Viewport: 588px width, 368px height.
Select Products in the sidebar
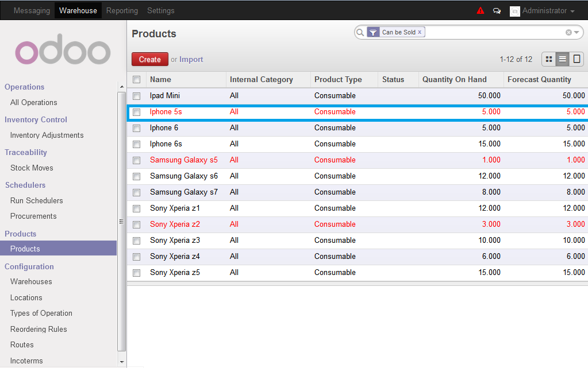pyautogui.click(x=58, y=249)
